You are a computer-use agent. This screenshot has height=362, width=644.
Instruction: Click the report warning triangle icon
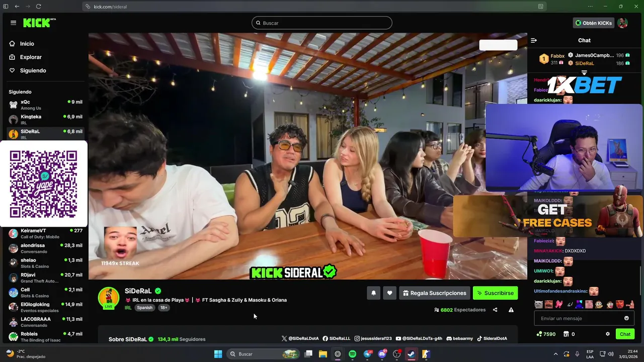[511, 310]
